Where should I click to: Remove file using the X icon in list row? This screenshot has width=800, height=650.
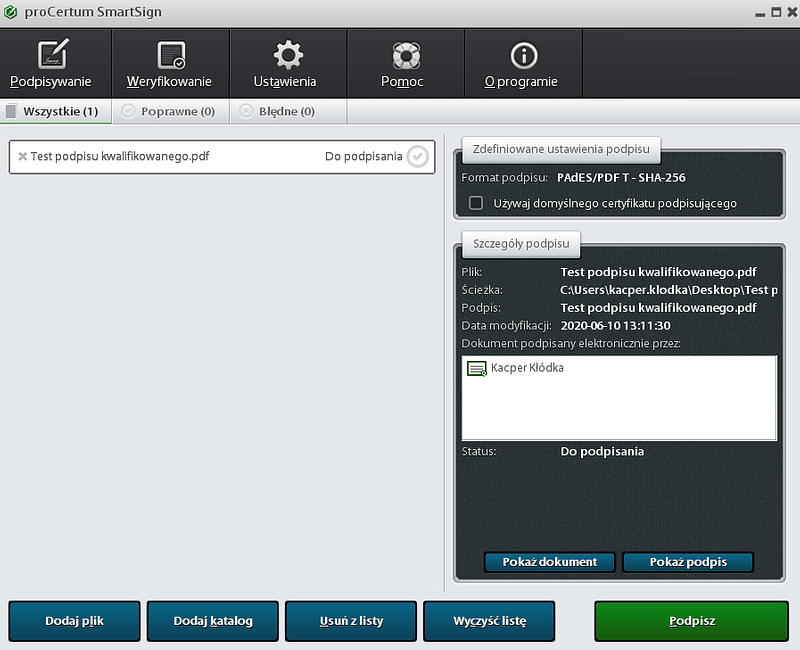point(22,157)
